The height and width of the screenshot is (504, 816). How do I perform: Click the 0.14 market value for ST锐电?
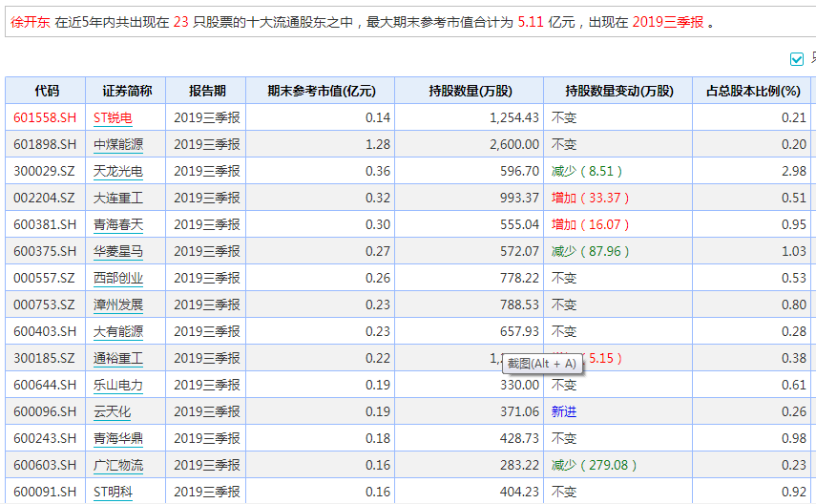point(378,117)
